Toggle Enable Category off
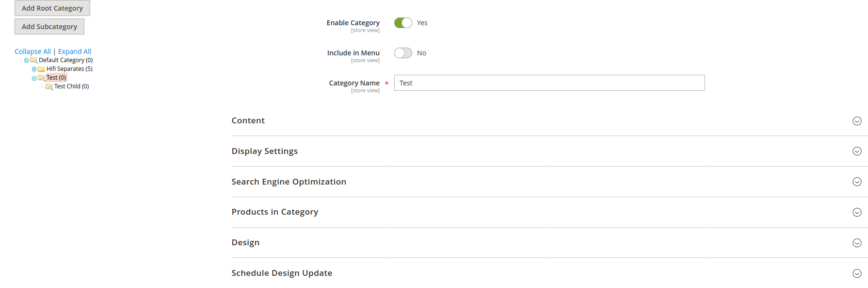Viewport: 868px width, 288px height. (402, 22)
